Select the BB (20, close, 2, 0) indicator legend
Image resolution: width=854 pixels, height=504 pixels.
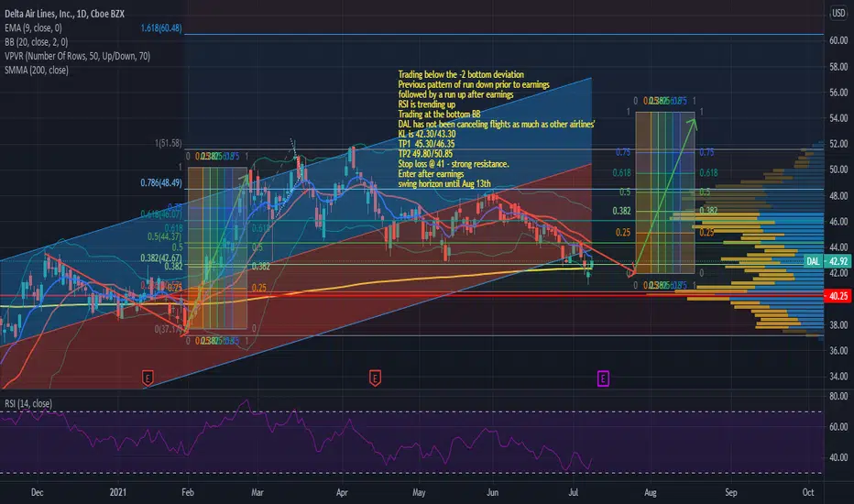click(x=37, y=42)
